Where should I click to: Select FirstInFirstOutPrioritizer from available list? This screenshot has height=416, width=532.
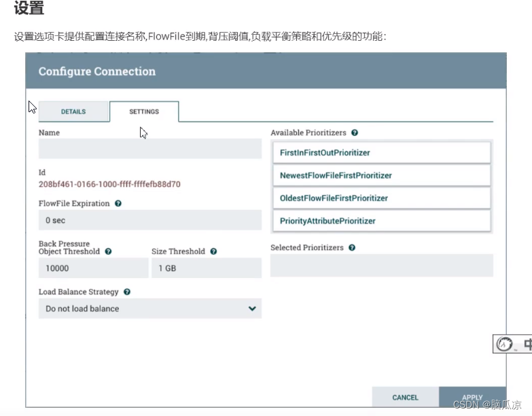point(382,153)
